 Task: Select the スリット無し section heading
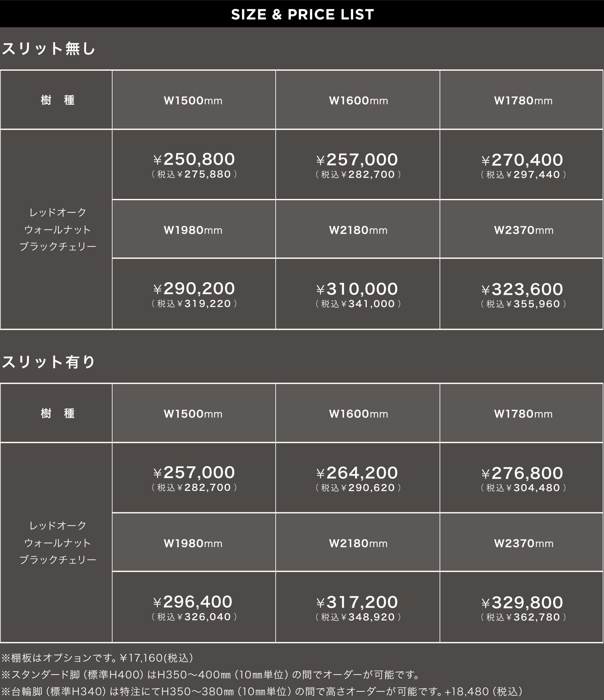pos(49,48)
